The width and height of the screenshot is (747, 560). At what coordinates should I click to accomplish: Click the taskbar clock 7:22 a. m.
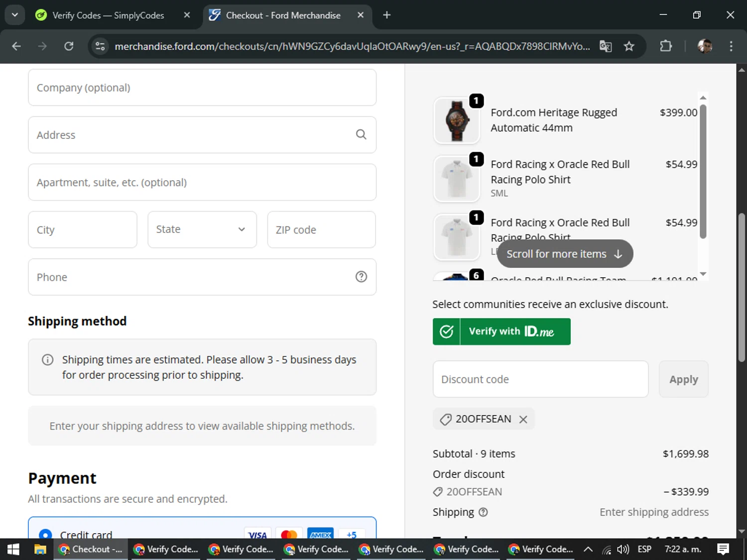(x=683, y=549)
